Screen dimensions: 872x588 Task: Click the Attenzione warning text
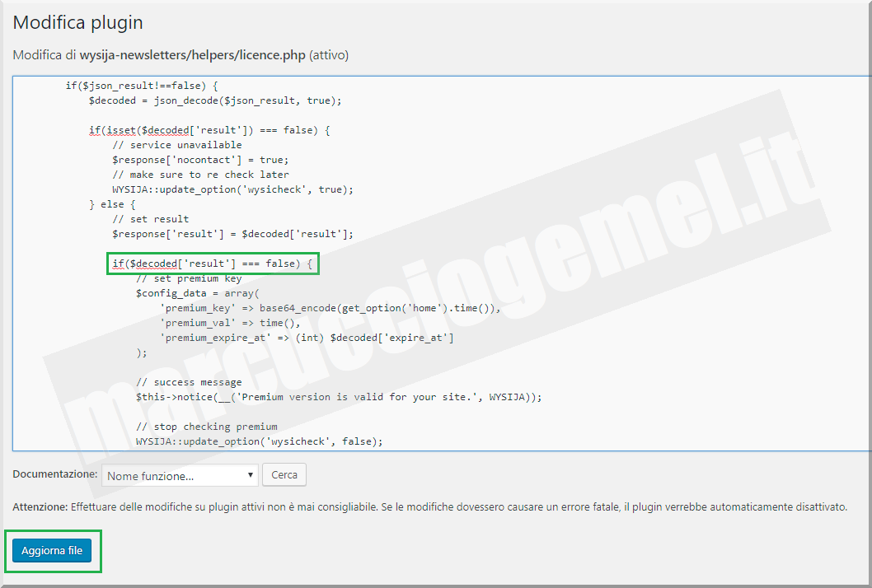pos(430,506)
